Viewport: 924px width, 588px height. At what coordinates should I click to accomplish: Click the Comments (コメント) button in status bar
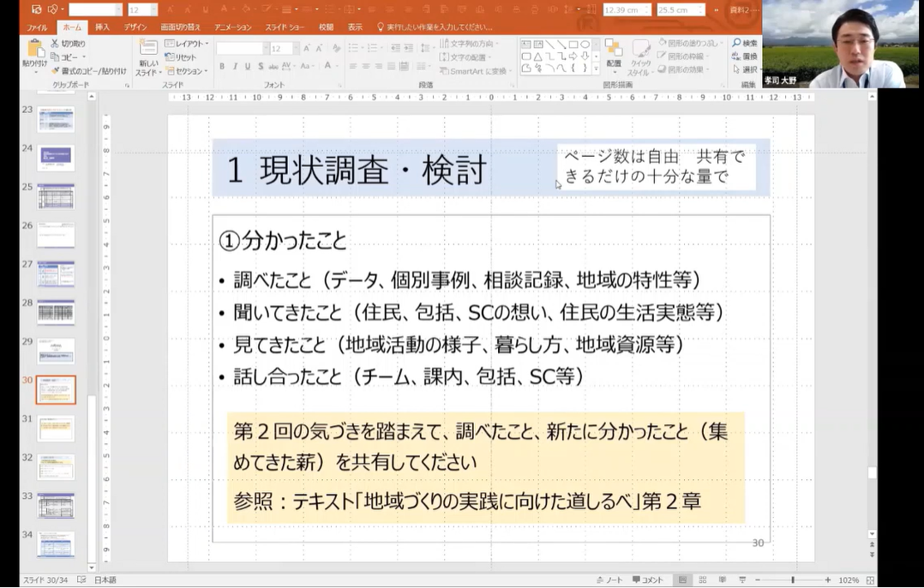pyautogui.click(x=647, y=580)
